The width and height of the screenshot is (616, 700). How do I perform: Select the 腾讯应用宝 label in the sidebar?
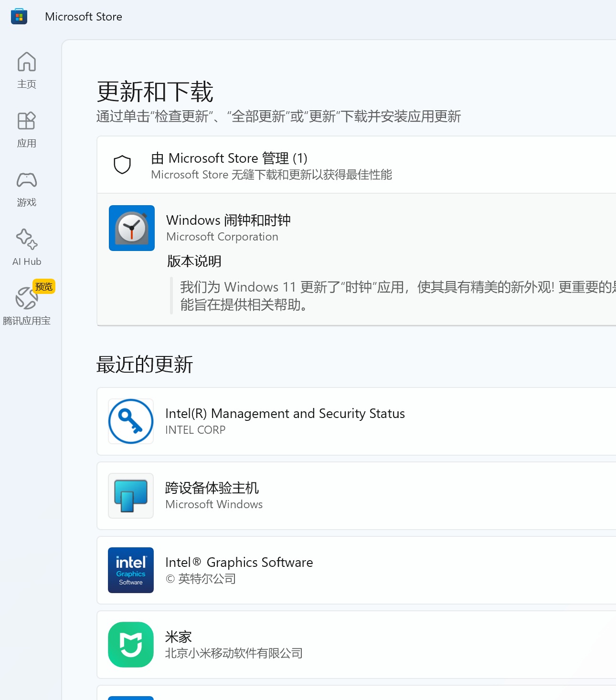pyautogui.click(x=27, y=321)
